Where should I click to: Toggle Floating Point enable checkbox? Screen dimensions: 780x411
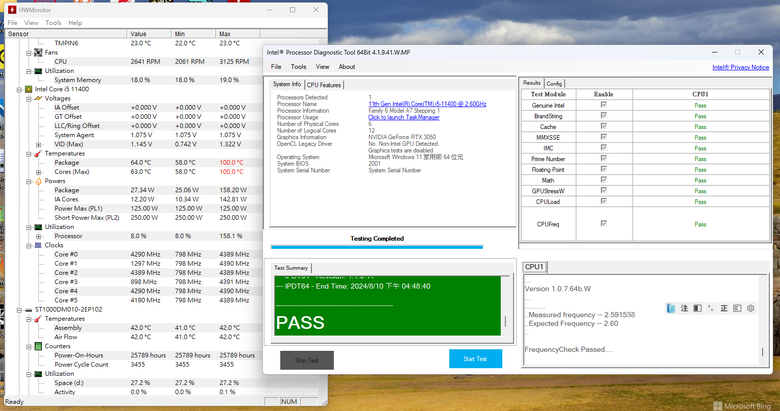[603, 169]
